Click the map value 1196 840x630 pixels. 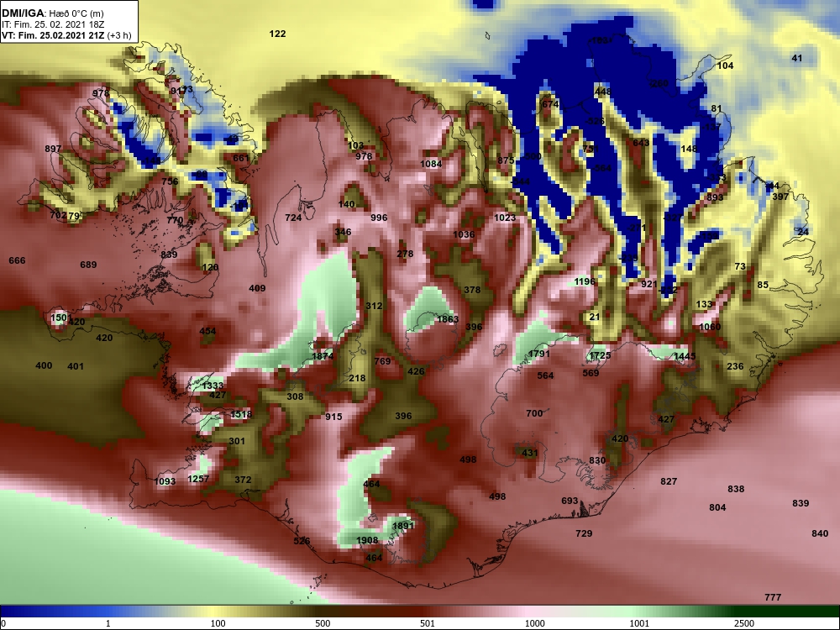point(585,281)
